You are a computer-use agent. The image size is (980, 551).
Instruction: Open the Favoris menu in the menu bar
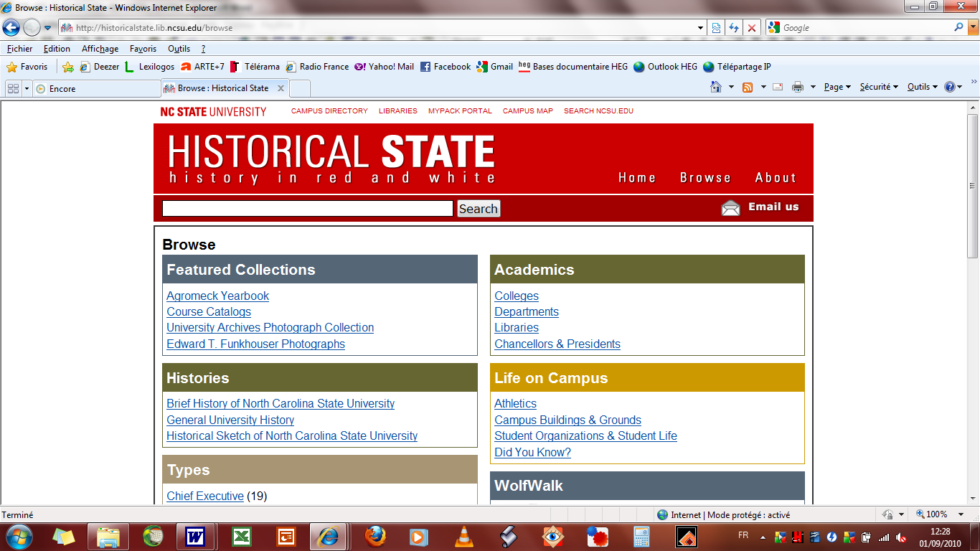point(143,49)
